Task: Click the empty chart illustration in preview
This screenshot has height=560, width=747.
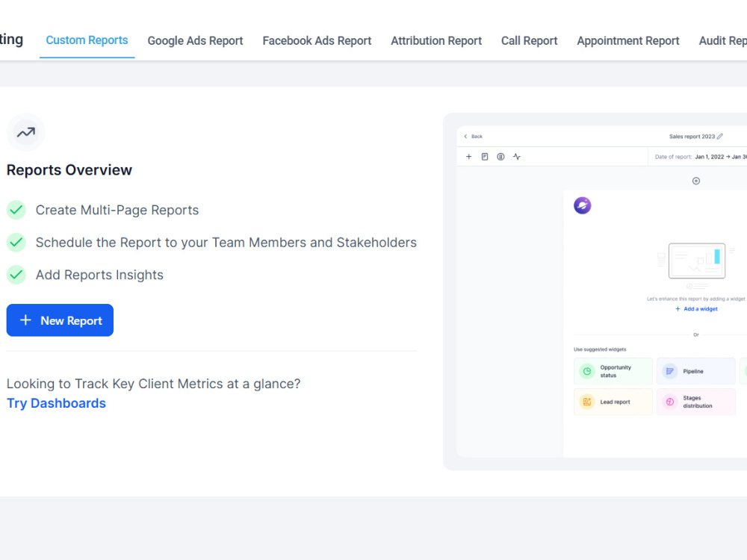Action: (696, 265)
